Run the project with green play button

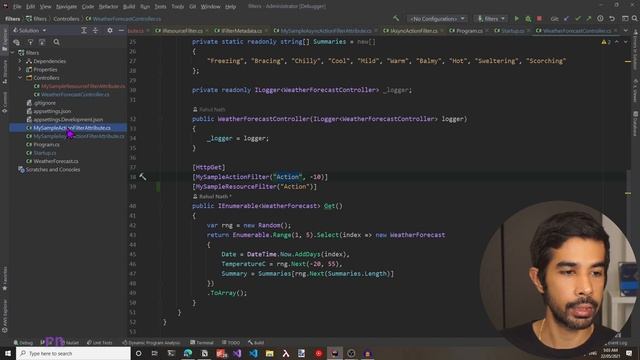tap(516, 19)
